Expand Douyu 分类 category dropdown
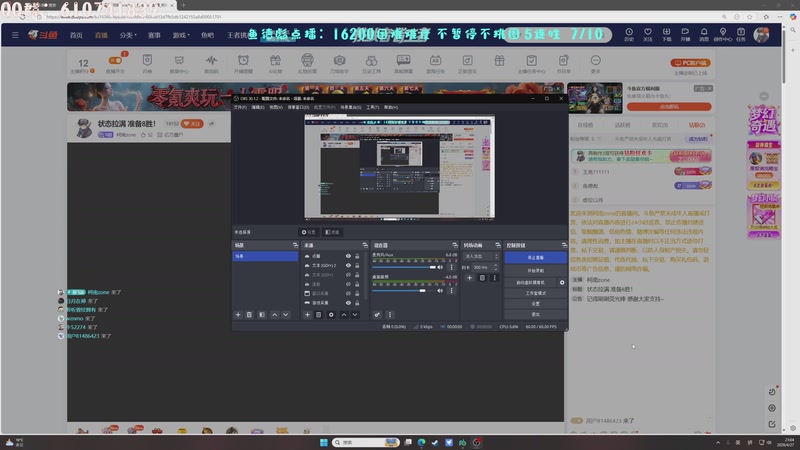800x450 pixels. tap(128, 35)
